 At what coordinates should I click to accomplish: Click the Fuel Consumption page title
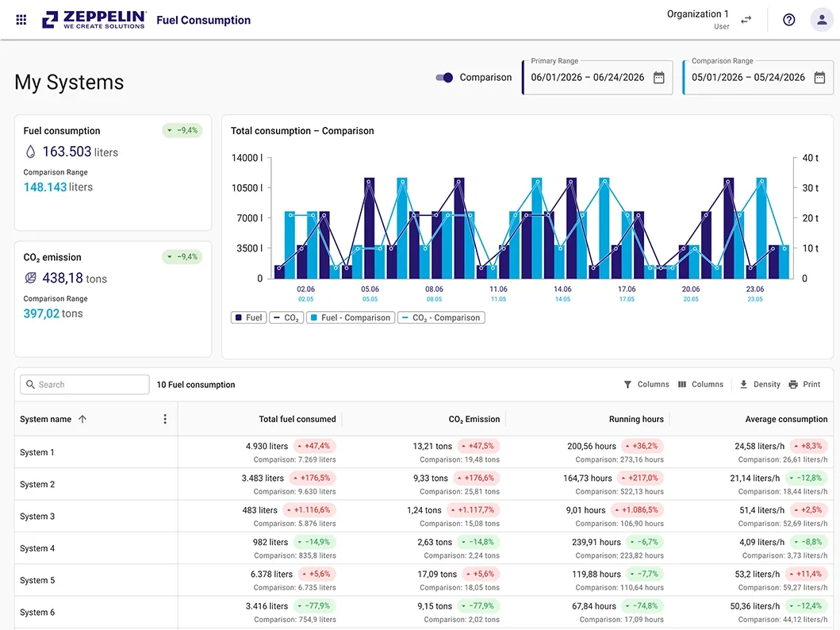pyautogui.click(x=204, y=20)
